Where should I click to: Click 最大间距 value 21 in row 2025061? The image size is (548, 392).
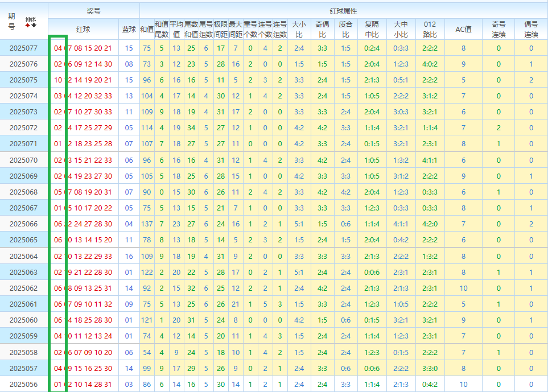point(236,304)
